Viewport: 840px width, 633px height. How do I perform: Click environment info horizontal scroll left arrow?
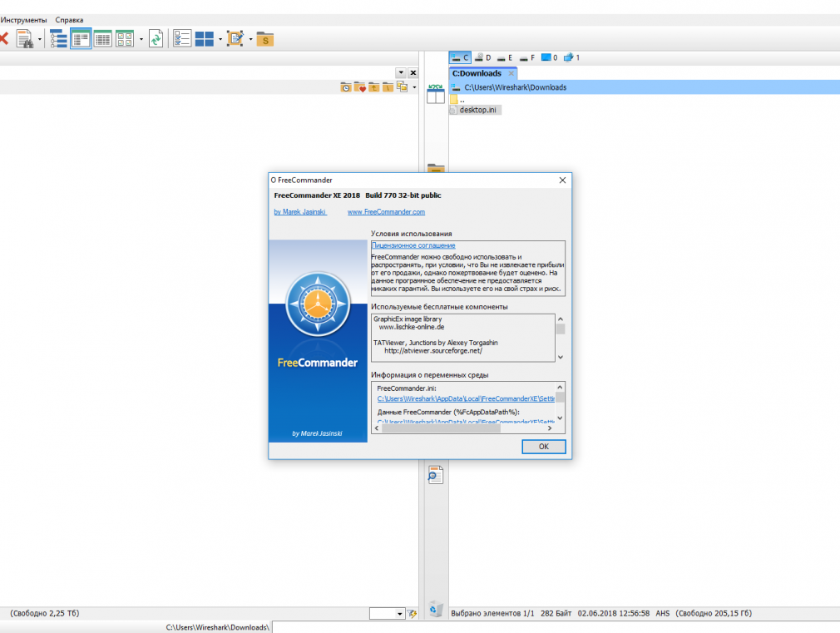[377, 428]
